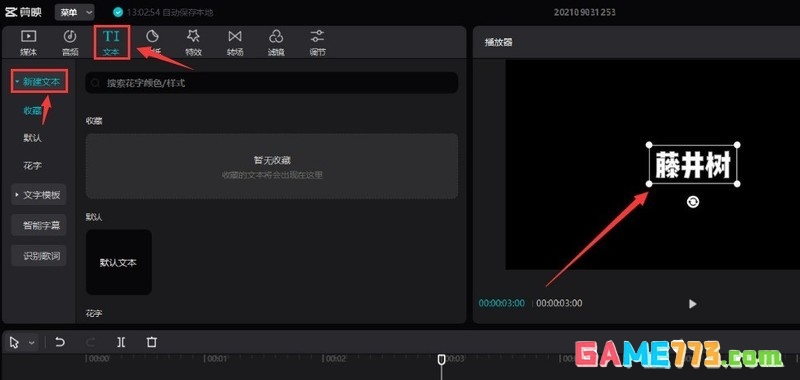Open 智能字幕 smart captions

pyautogui.click(x=39, y=225)
